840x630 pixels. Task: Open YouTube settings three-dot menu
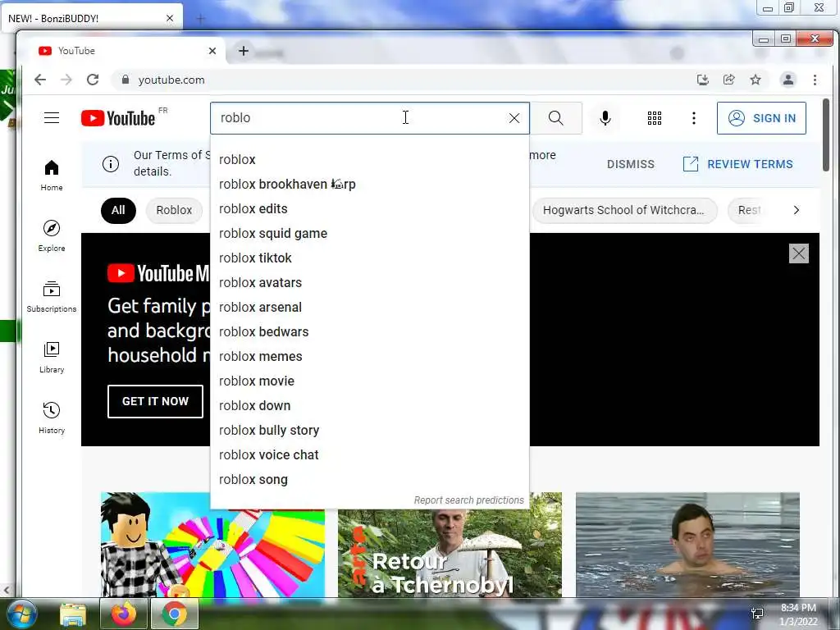pos(694,118)
